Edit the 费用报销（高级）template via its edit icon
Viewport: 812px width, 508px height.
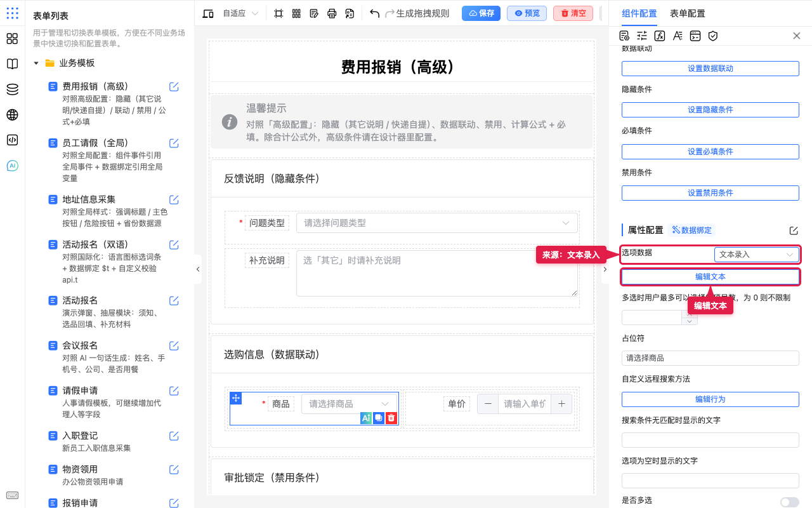point(174,87)
